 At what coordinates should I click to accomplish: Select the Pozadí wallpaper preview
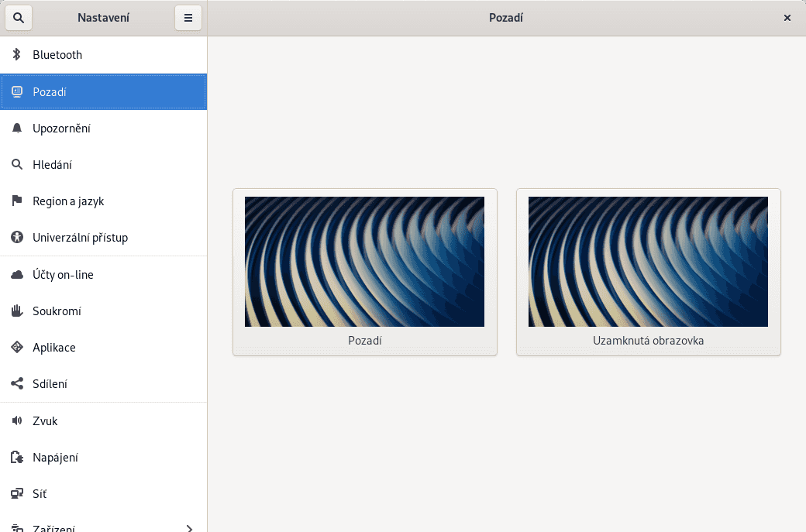pyautogui.click(x=364, y=261)
